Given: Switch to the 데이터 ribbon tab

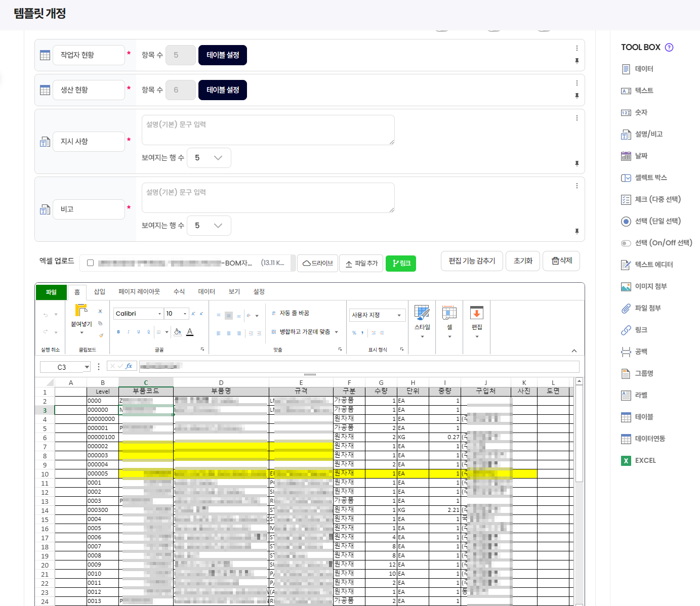Looking at the screenshot, I should pos(207,292).
